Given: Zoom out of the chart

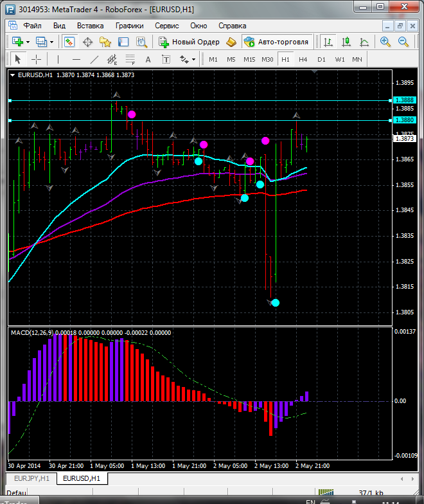Looking at the screenshot, I should [x=404, y=42].
